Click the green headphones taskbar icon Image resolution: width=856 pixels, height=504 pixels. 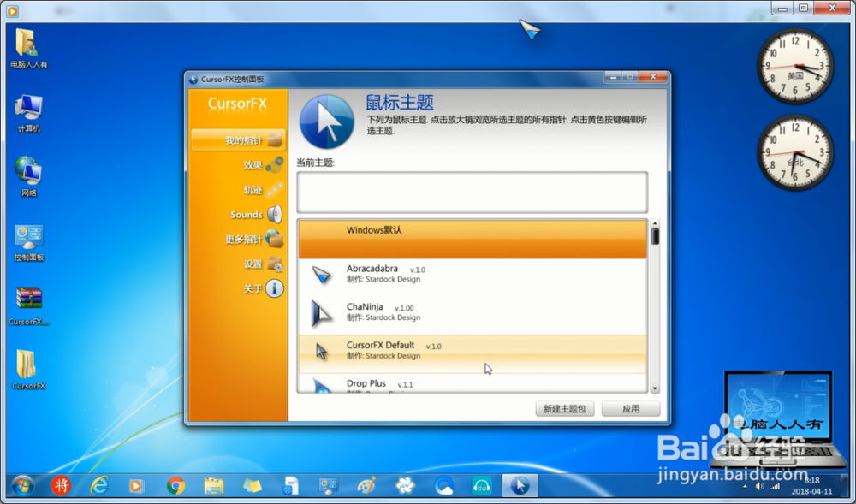[x=481, y=485]
